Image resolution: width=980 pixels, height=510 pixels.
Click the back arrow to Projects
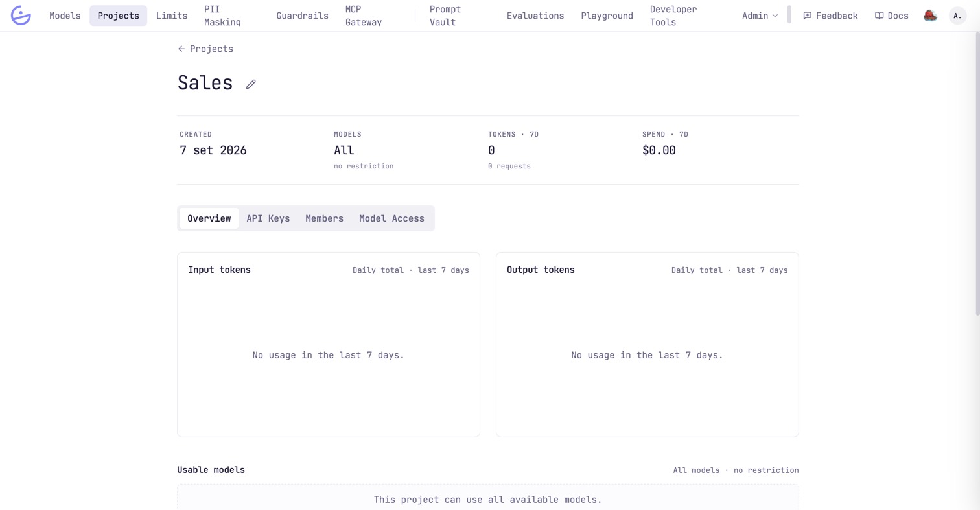(x=205, y=49)
